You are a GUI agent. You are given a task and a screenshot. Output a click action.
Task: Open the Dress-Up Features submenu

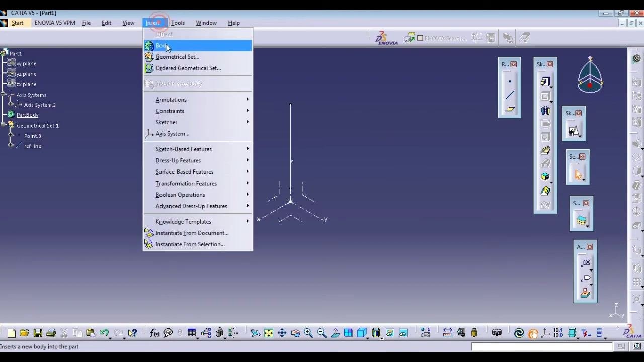(x=197, y=160)
